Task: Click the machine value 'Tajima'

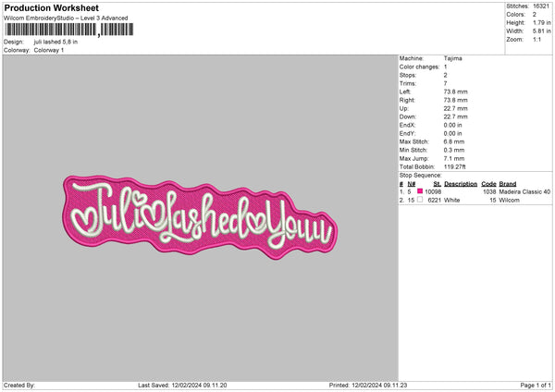Action: (452, 58)
